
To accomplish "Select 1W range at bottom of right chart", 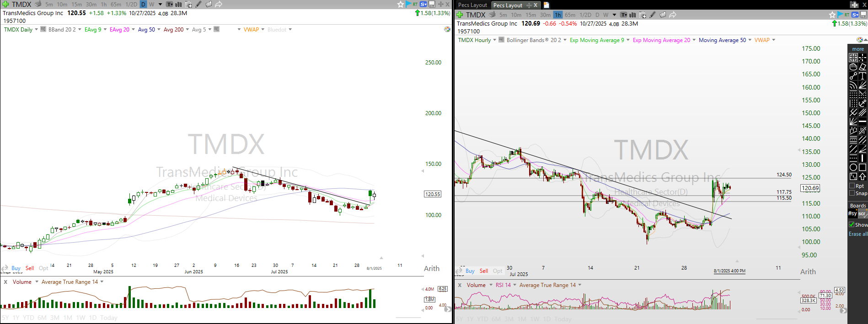I will 535,319.
